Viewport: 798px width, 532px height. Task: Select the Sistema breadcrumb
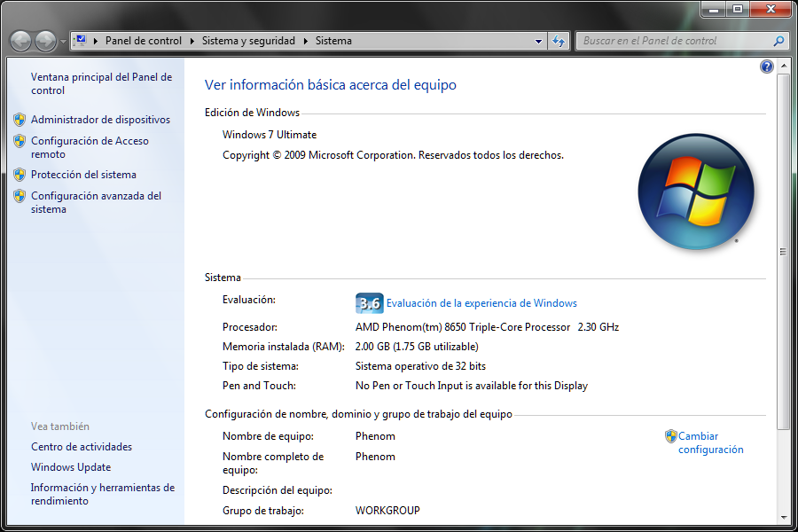point(333,41)
